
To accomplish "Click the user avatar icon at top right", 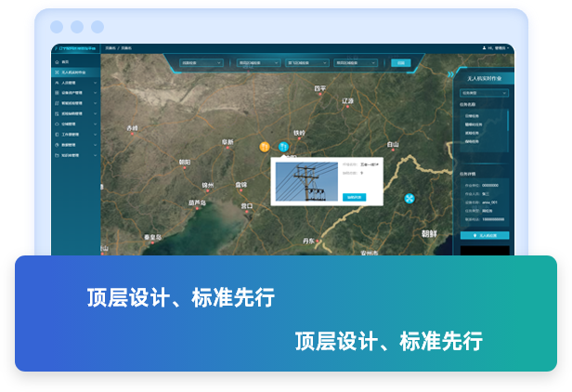I will (x=485, y=48).
